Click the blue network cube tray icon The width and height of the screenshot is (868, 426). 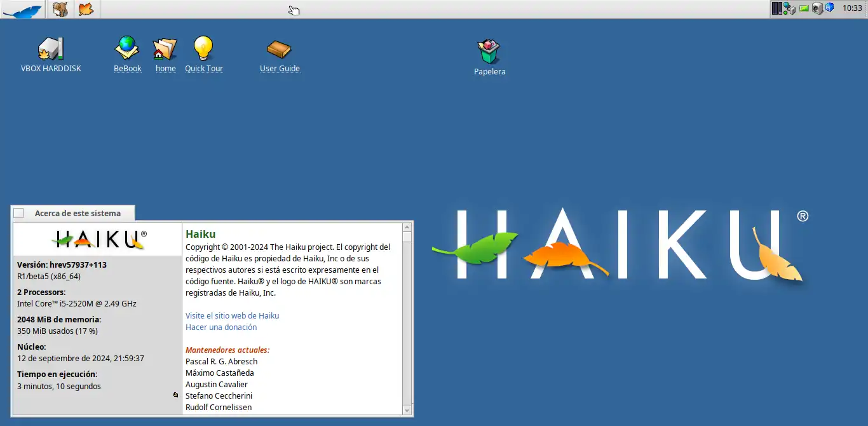click(x=829, y=7)
